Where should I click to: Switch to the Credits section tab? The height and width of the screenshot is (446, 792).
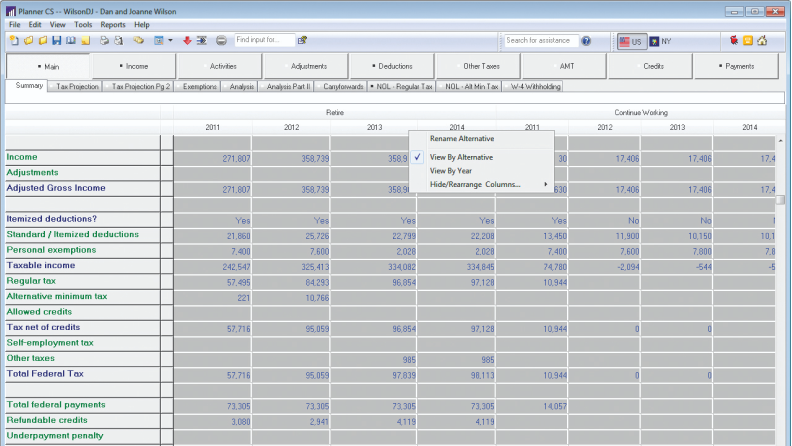pos(651,66)
